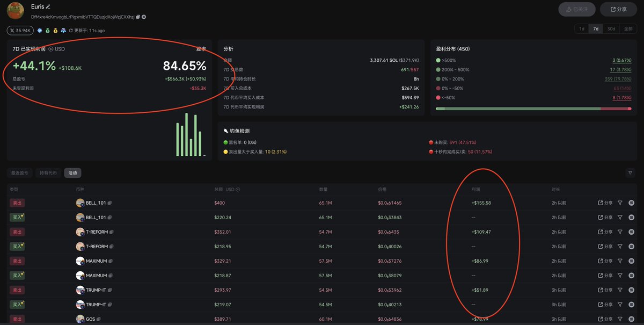Click the red-green profit distribution bar

(x=534, y=109)
